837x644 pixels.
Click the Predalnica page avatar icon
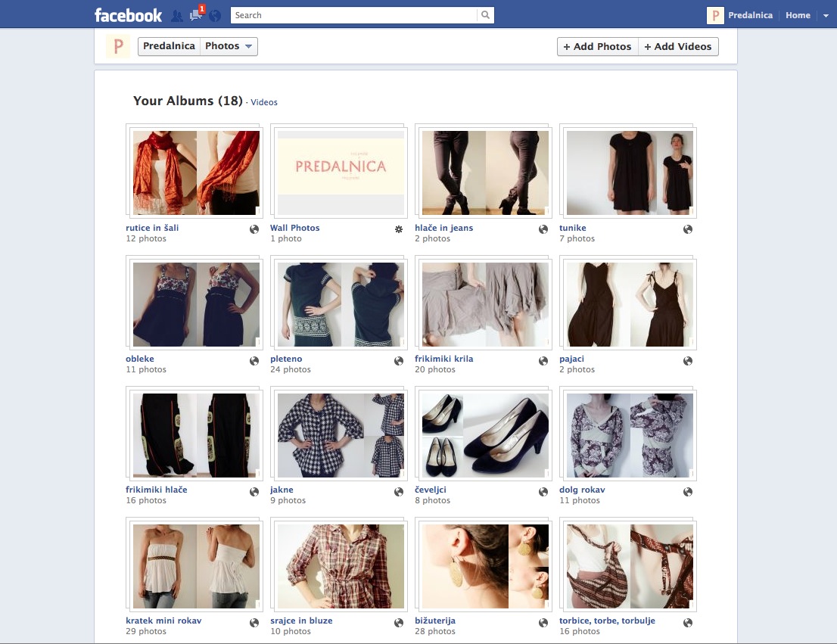tap(117, 46)
